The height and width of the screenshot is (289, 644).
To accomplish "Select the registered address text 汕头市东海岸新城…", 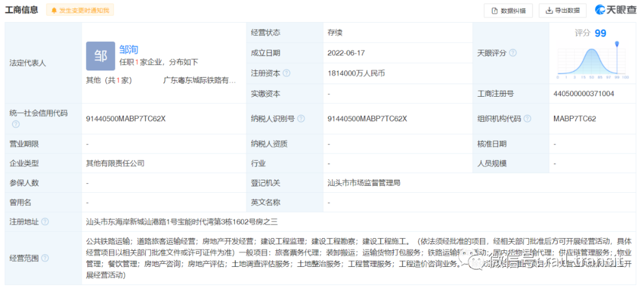I will [182, 222].
